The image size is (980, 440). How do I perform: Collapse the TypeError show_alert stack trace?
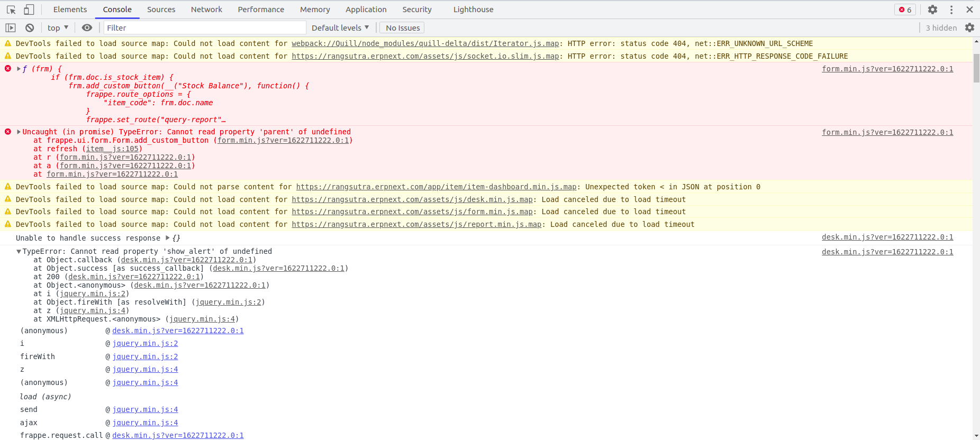coord(19,251)
